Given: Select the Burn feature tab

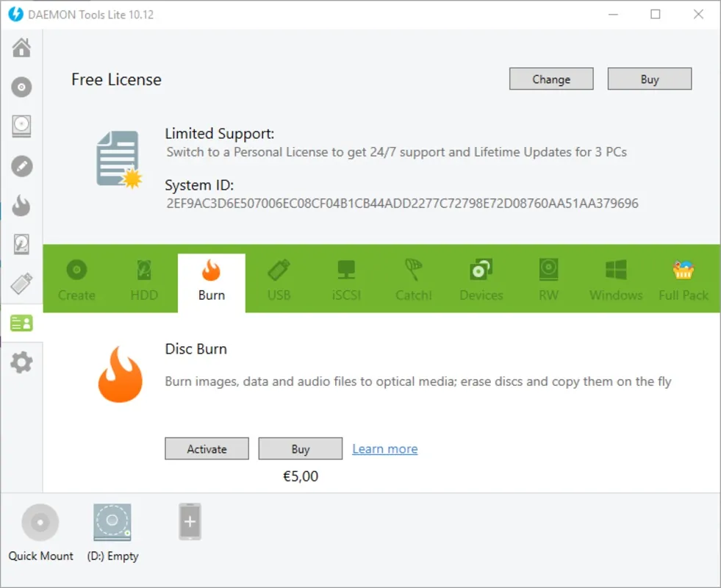Looking at the screenshot, I should point(212,283).
